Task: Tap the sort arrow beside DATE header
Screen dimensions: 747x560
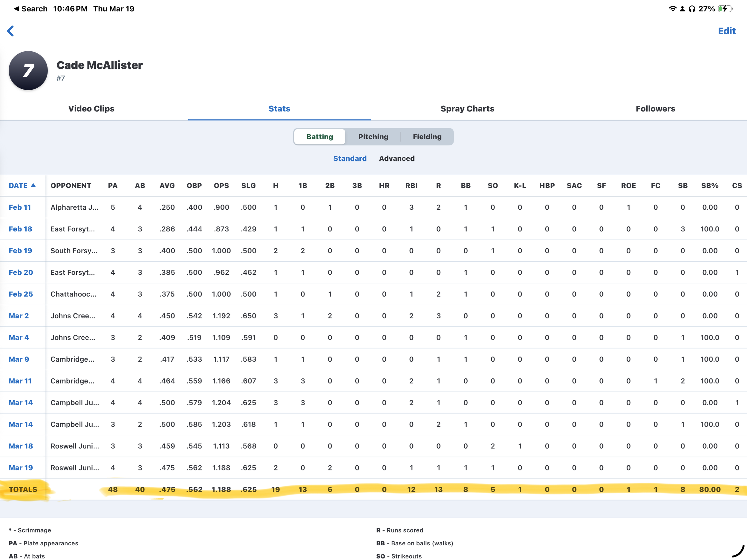Action: click(33, 185)
